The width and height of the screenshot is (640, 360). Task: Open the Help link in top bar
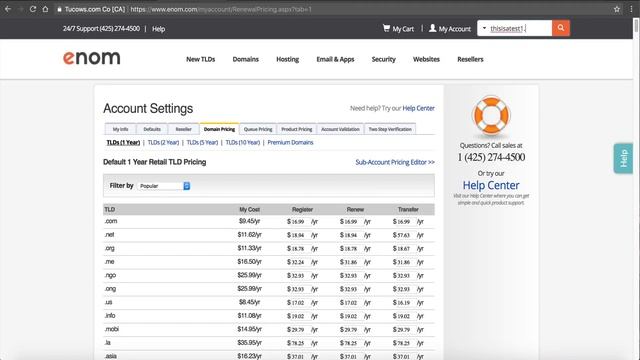click(158, 29)
